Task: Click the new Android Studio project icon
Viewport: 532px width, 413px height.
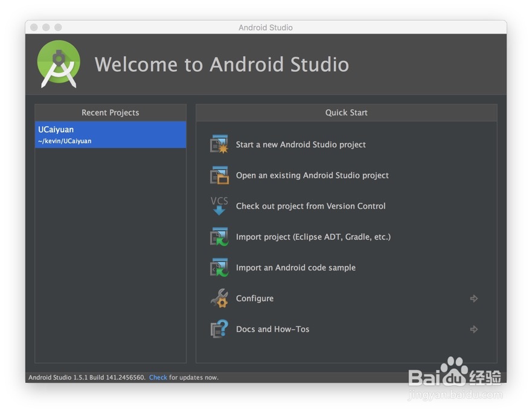Action: (219, 144)
